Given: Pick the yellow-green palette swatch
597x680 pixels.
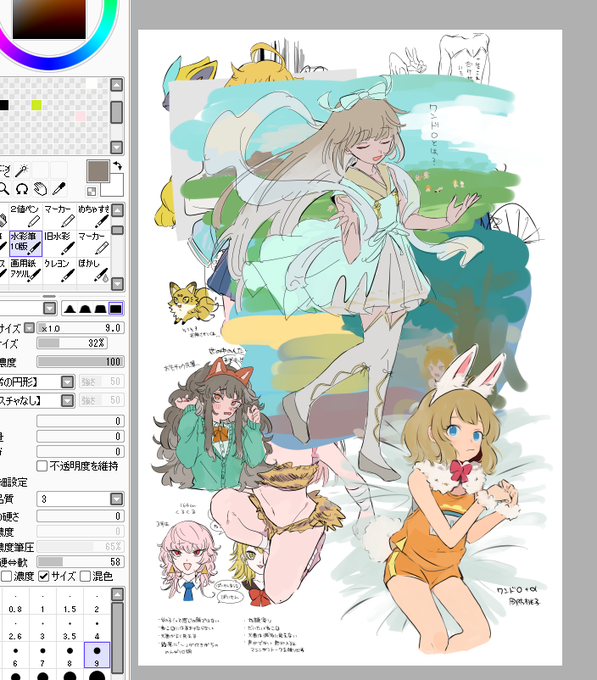Looking at the screenshot, I should [x=36, y=105].
